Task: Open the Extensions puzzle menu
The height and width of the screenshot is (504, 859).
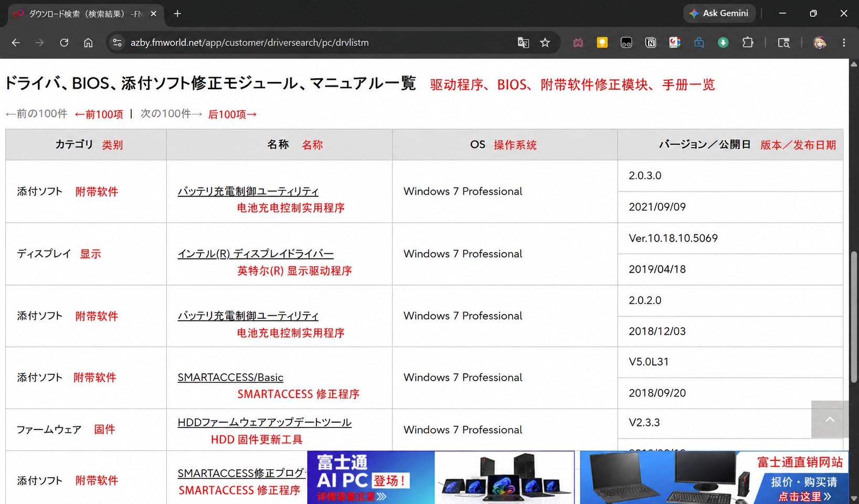Action: (748, 42)
